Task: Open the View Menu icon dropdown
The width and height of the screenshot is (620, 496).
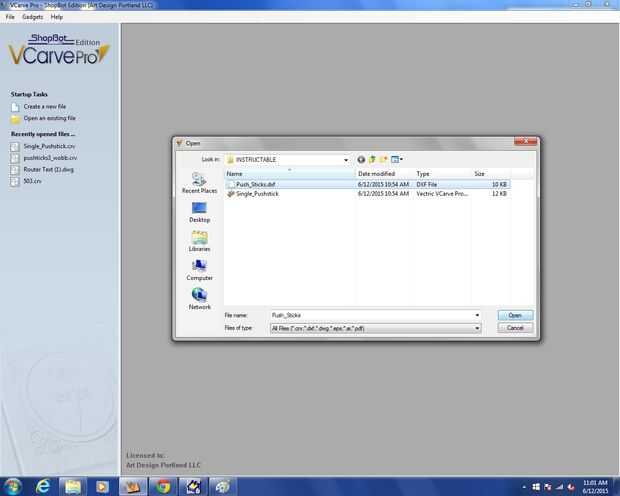Action: [396, 159]
